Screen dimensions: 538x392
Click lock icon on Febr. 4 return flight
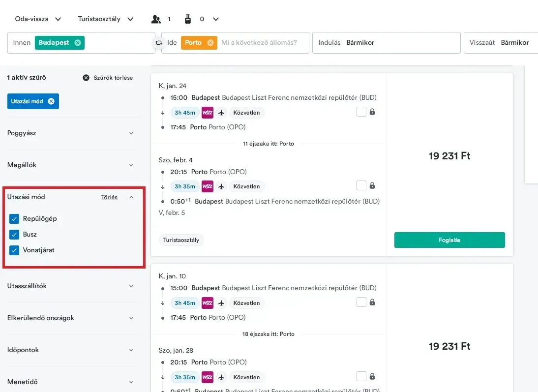(x=372, y=185)
